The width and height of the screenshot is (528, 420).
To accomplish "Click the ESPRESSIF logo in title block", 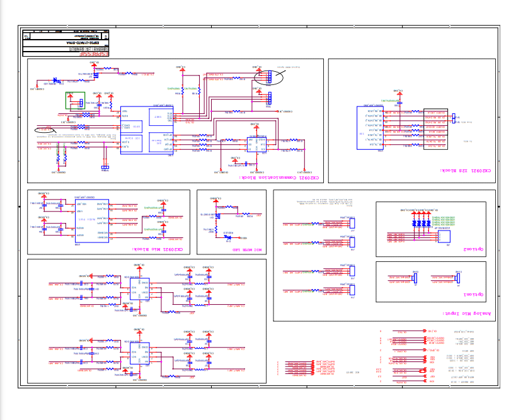I will [x=94, y=54].
